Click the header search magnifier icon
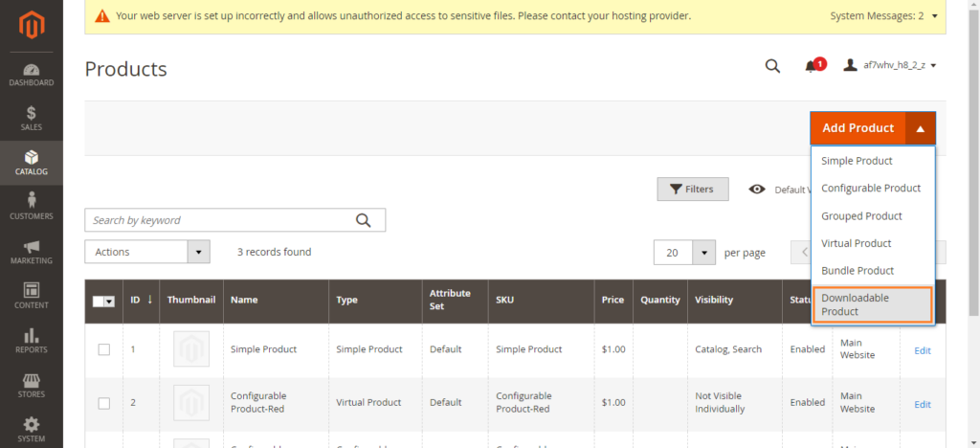 coord(772,66)
